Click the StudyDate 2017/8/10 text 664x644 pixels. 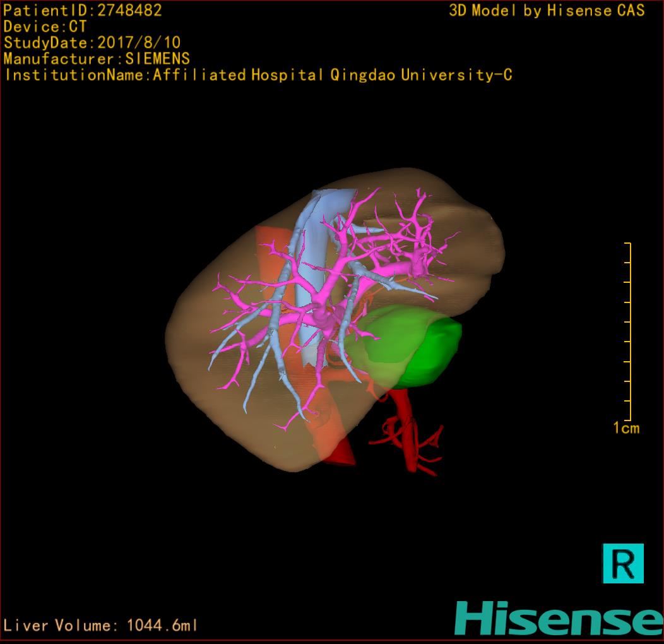(x=92, y=43)
